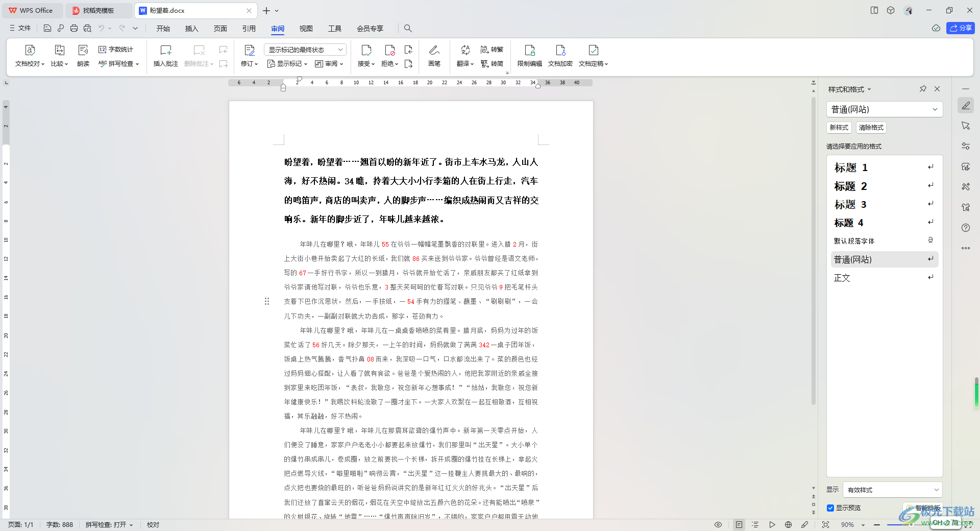Click the selection arrow icon in sidebar
This screenshot has width=980, height=531.
coord(966,126)
